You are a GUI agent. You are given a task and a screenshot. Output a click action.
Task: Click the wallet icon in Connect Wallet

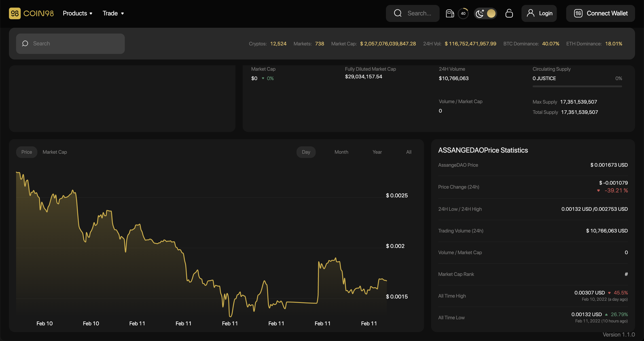(x=578, y=13)
